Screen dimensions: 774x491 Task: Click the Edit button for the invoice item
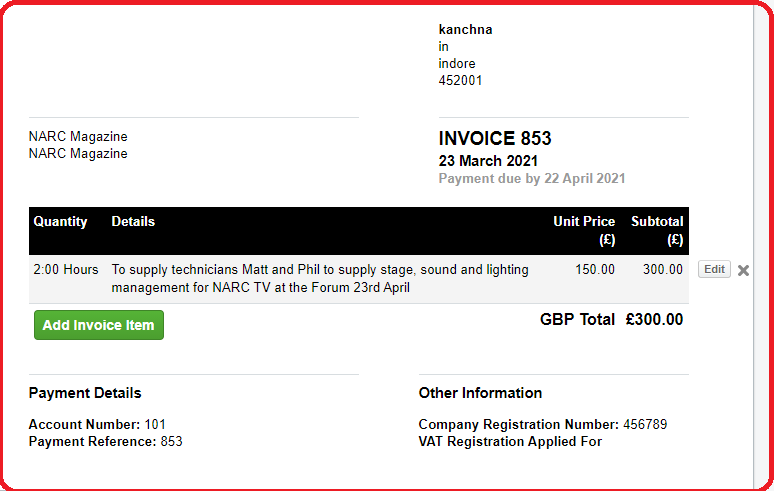(x=714, y=269)
